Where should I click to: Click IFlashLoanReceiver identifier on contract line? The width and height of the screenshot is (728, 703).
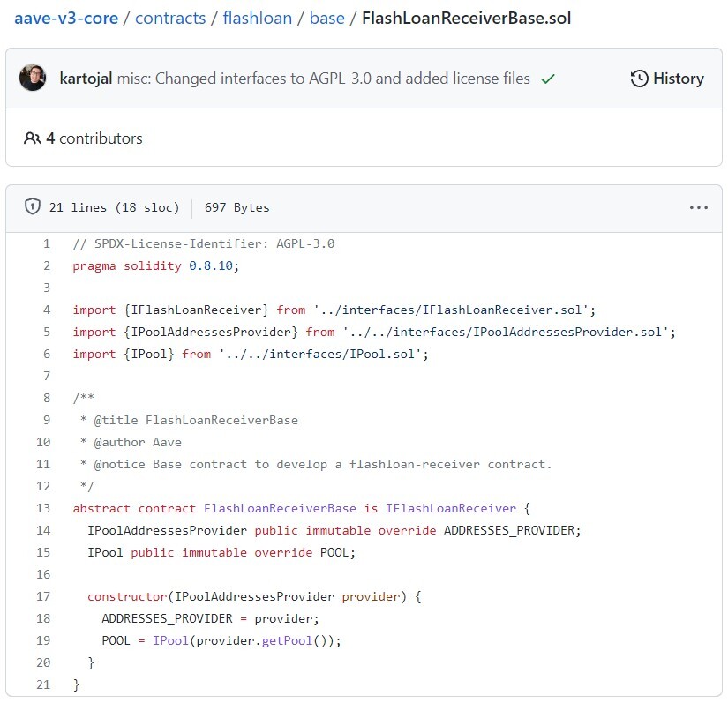[x=450, y=508]
